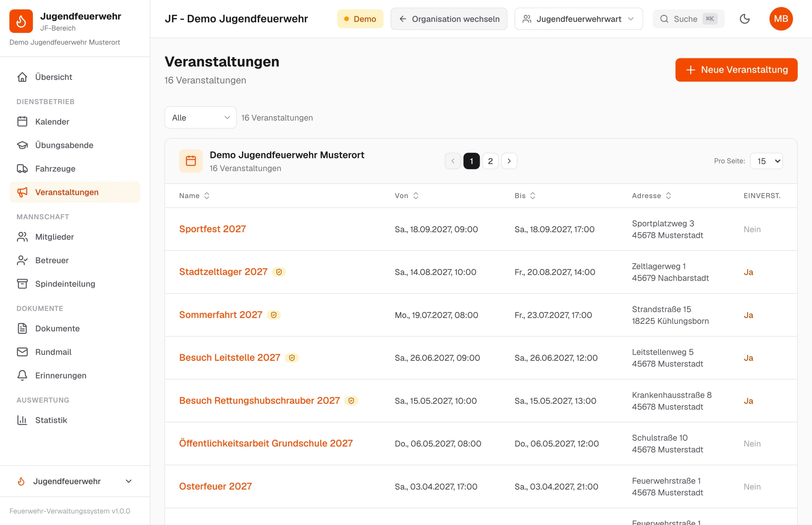The width and height of the screenshot is (812, 525).
Task: Click shield badge next to Stadtzeltlager 2027
Action: [279, 272]
